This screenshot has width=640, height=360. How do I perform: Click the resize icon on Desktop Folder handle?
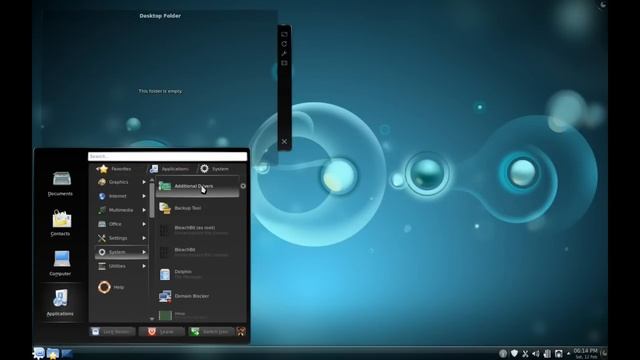[284, 34]
